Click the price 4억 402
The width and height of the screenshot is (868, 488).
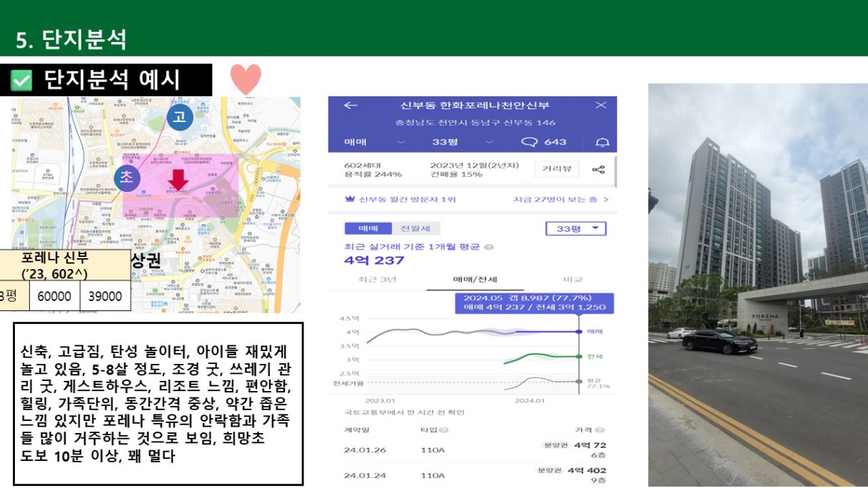pyautogui.click(x=587, y=470)
